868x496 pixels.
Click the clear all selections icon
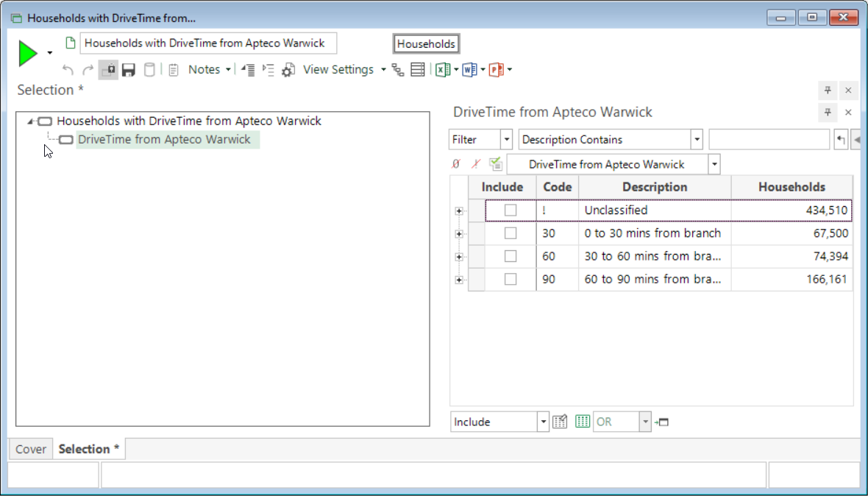click(455, 164)
